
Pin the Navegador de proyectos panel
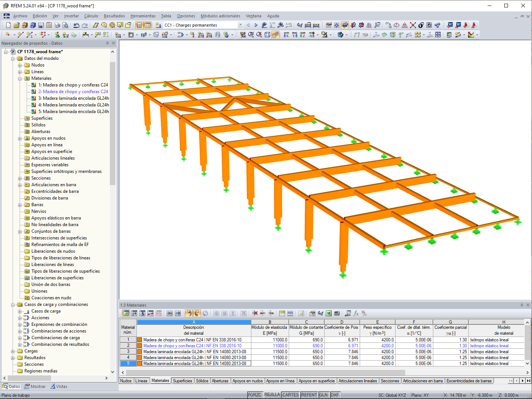(x=107, y=43)
